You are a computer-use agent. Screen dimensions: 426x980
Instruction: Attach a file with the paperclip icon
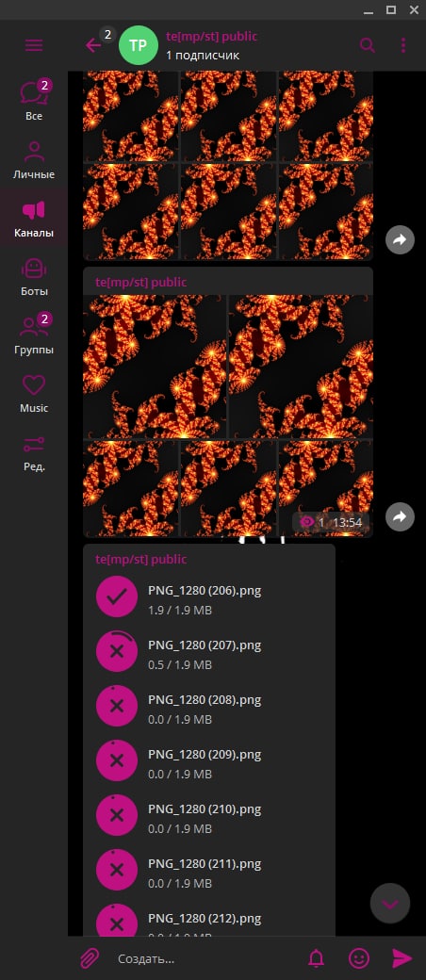(x=90, y=958)
